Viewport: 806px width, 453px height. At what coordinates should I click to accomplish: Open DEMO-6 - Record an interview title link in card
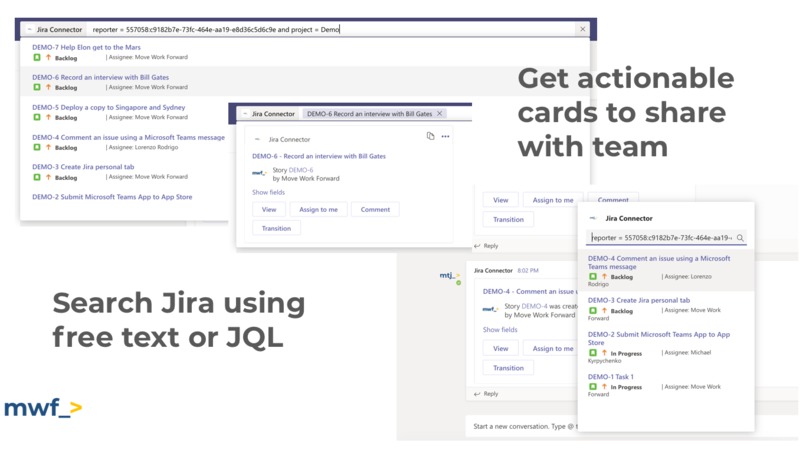click(319, 156)
